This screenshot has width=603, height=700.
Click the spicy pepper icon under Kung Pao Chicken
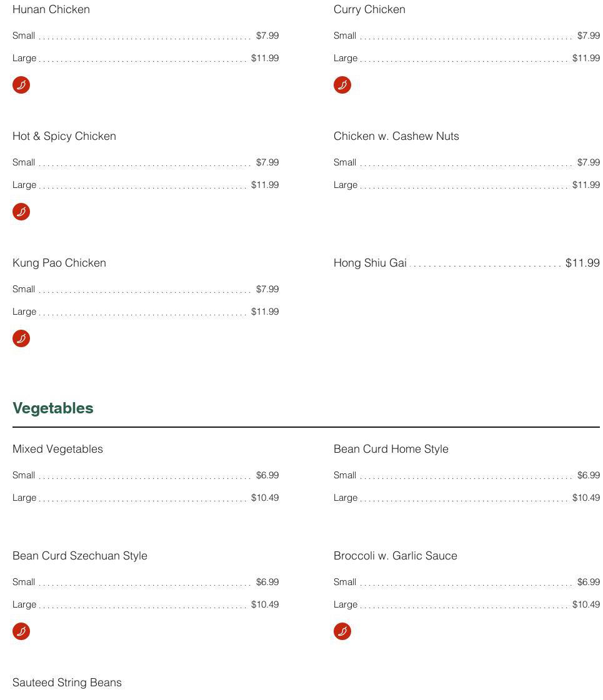[21, 338]
